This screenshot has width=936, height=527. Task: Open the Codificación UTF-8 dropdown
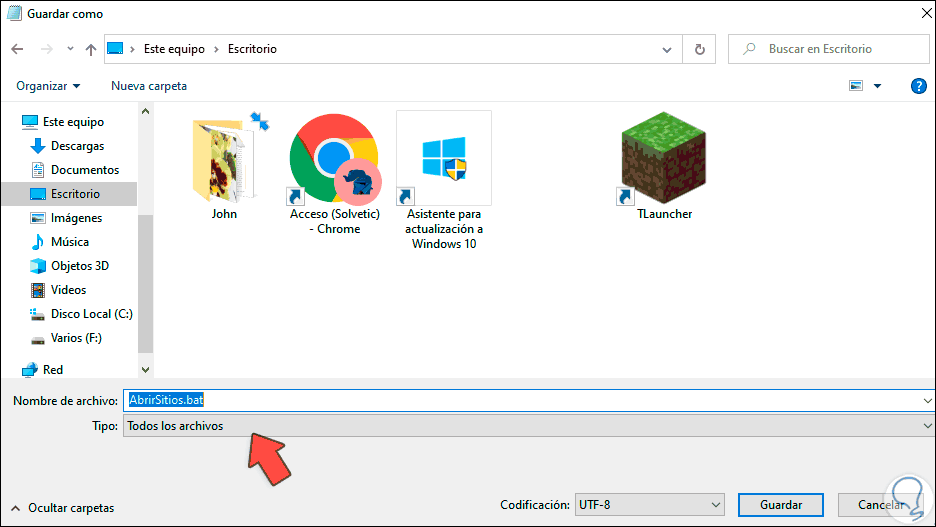(649, 505)
